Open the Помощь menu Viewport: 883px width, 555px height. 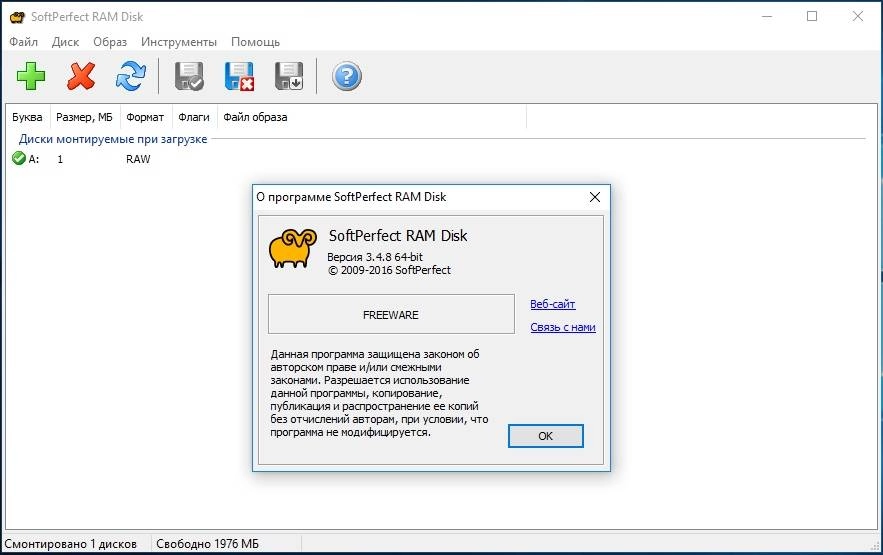[x=255, y=42]
